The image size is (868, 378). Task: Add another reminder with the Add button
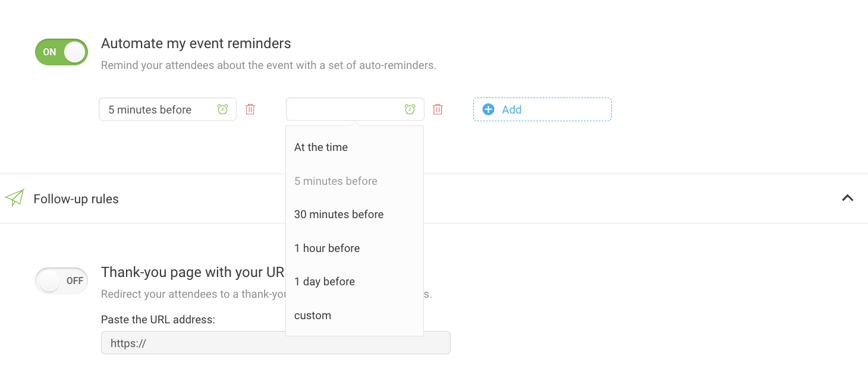pyautogui.click(x=542, y=109)
